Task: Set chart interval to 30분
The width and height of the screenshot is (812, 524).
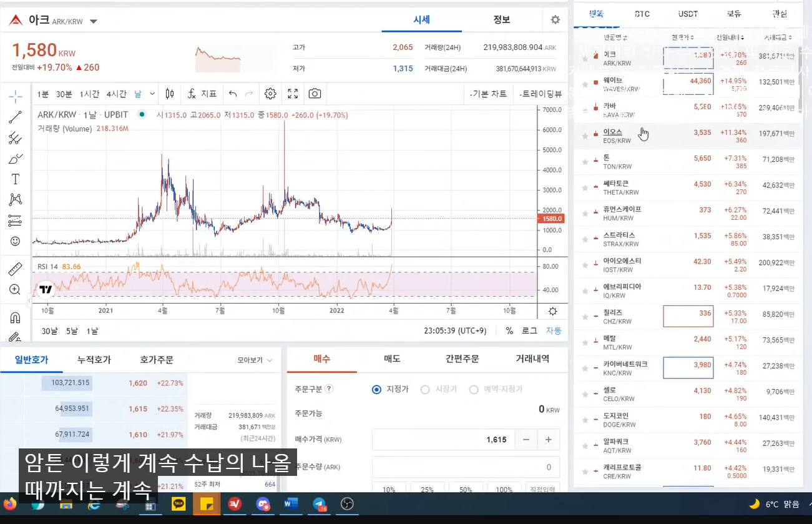Action: pos(64,94)
